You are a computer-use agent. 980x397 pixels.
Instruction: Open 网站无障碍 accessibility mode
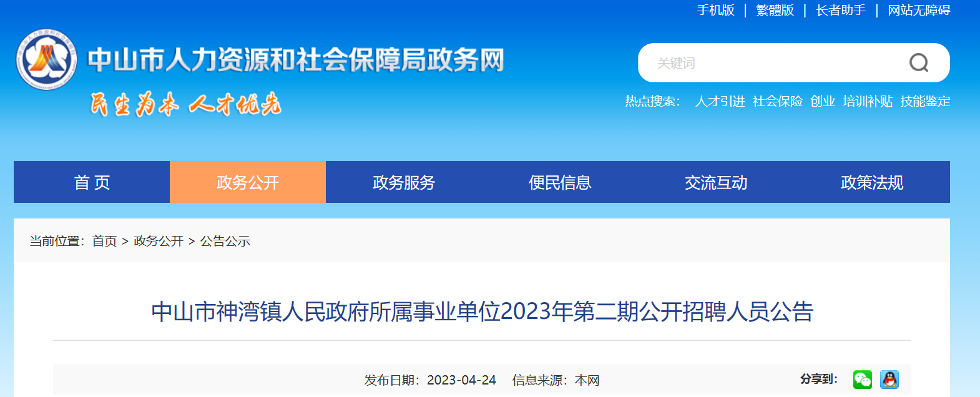click(919, 10)
